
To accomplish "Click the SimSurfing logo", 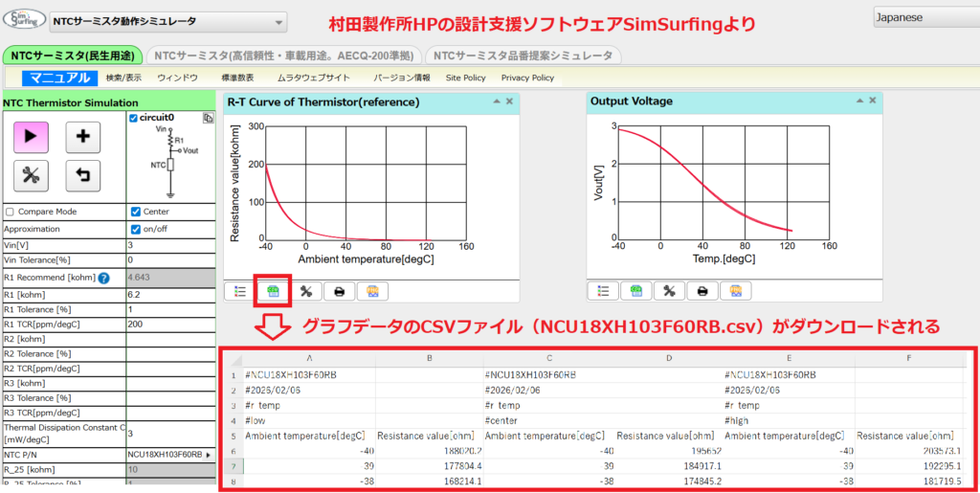I will tap(25, 21).
